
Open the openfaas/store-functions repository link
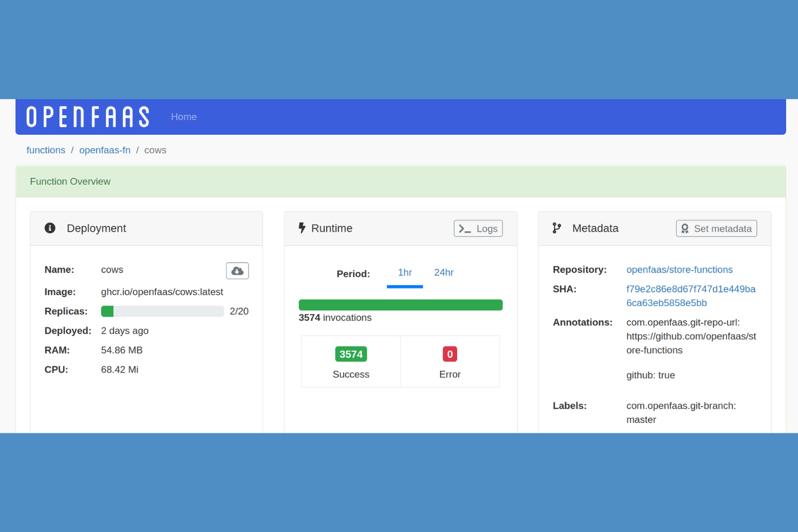point(679,270)
